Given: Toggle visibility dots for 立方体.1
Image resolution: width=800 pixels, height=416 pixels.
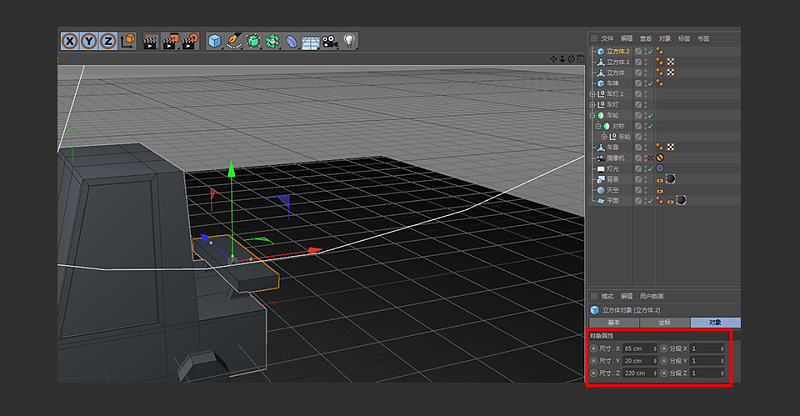Looking at the screenshot, I should pos(645,62).
